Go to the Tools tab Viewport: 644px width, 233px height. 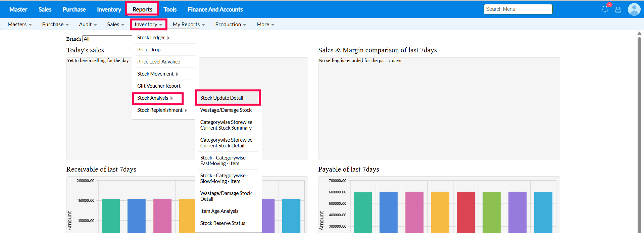(x=170, y=9)
